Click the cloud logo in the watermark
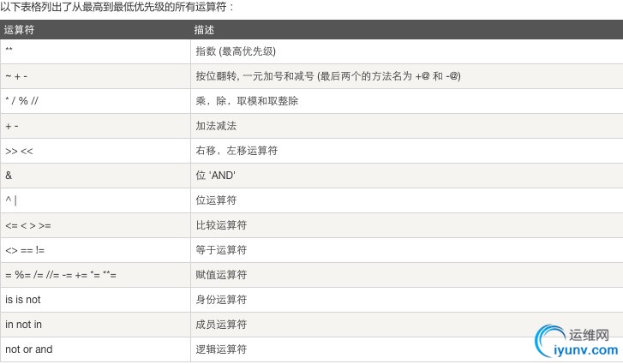623x364 pixels. (x=548, y=340)
